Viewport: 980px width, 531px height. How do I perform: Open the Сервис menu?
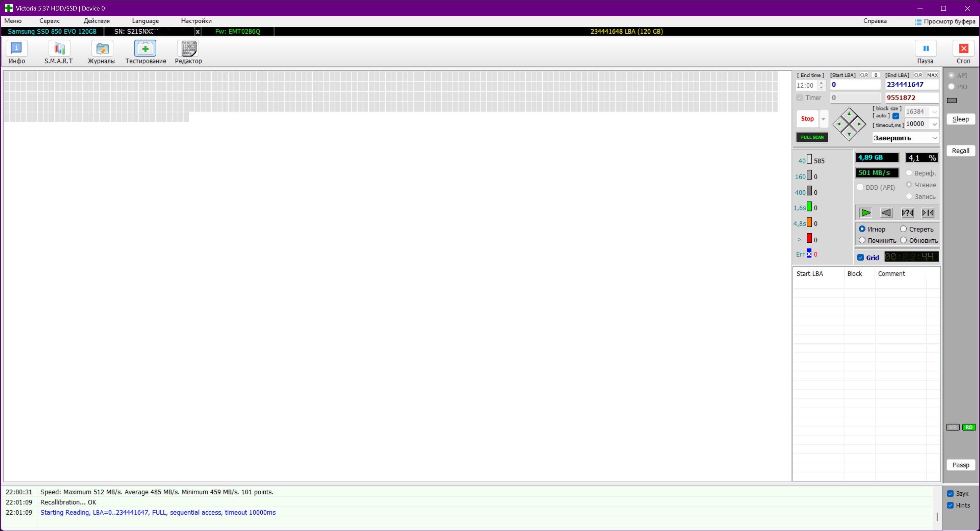[50, 21]
